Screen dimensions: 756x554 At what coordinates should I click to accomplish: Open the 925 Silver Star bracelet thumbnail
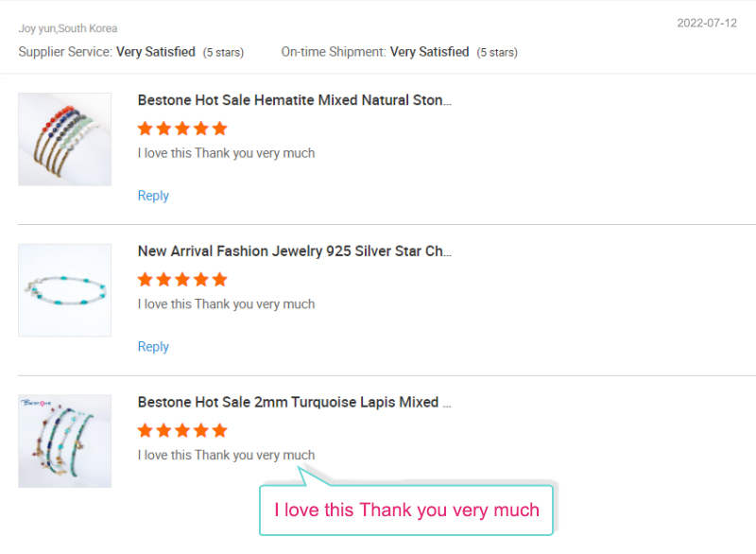(x=64, y=290)
